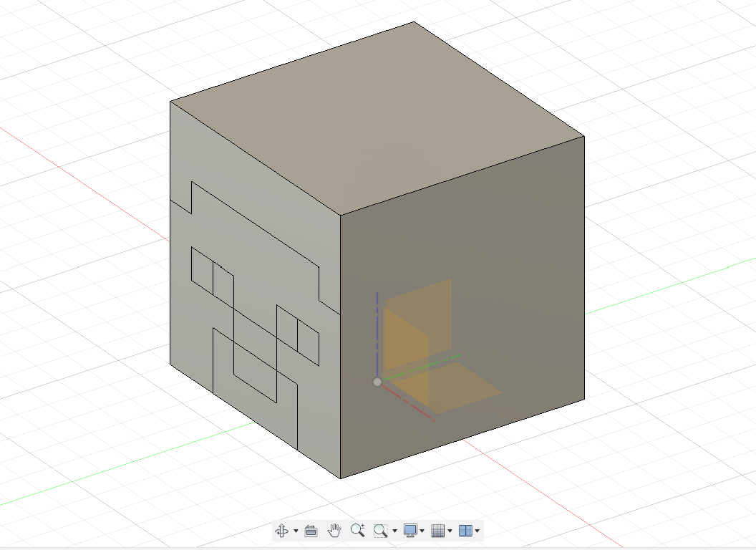Select the top face of the cube
This screenshot has width=756, height=550.
click(x=377, y=118)
